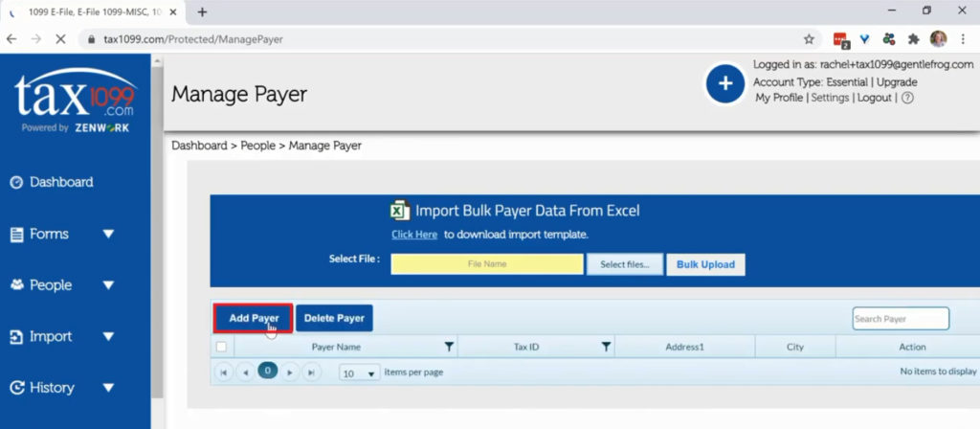The image size is (980, 429).
Task: Expand the People menu arrow
Action: (x=109, y=285)
